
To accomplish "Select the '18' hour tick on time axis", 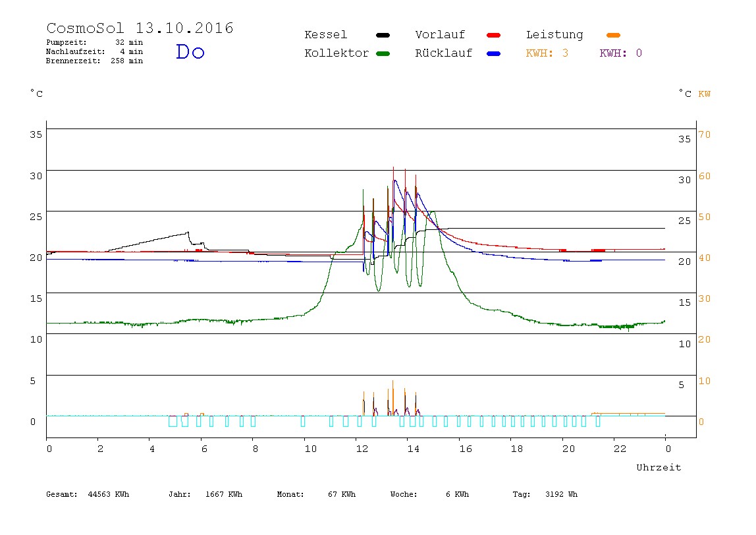I will (x=516, y=449).
